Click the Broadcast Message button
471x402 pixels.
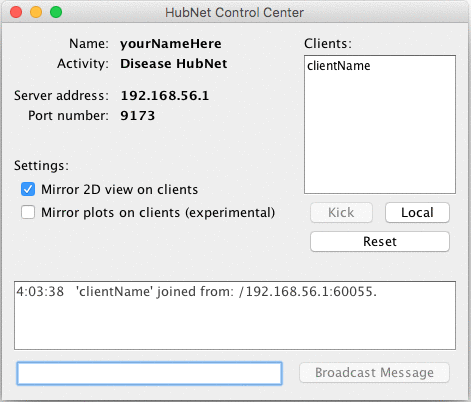[374, 372]
